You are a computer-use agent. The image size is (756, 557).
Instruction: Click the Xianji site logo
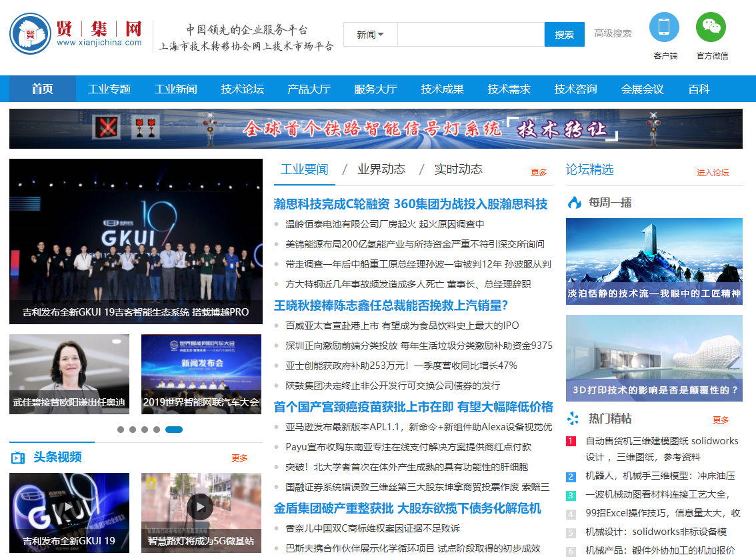pyautogui.click(x=76, y=34)
